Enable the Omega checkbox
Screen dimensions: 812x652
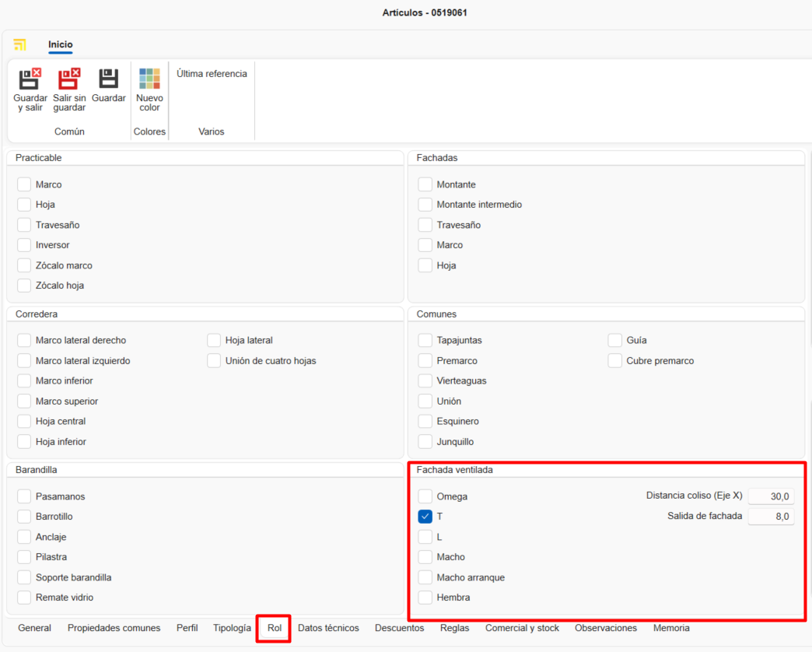point(425,496)
